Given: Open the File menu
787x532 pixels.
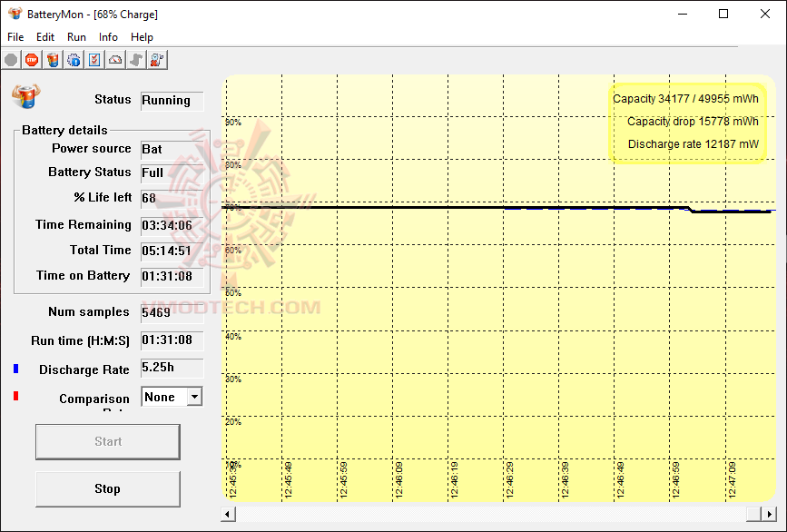Looking at the screenshot, I should click(x=15, y=37).
